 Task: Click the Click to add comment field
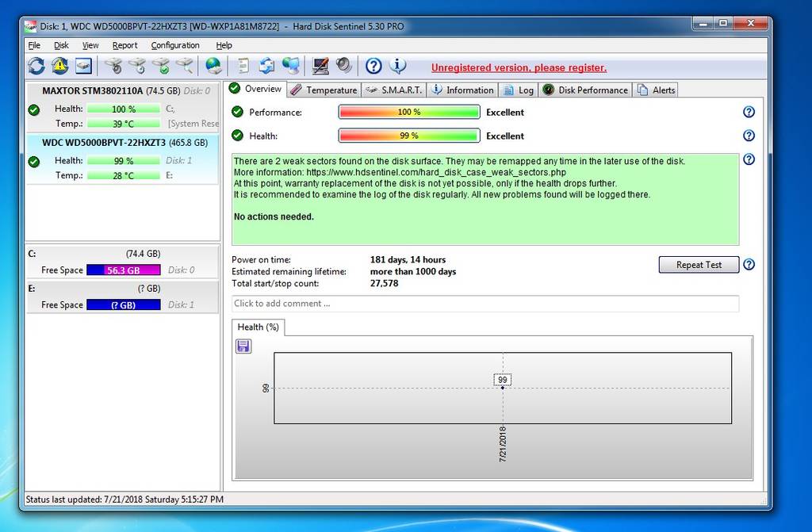485,304
